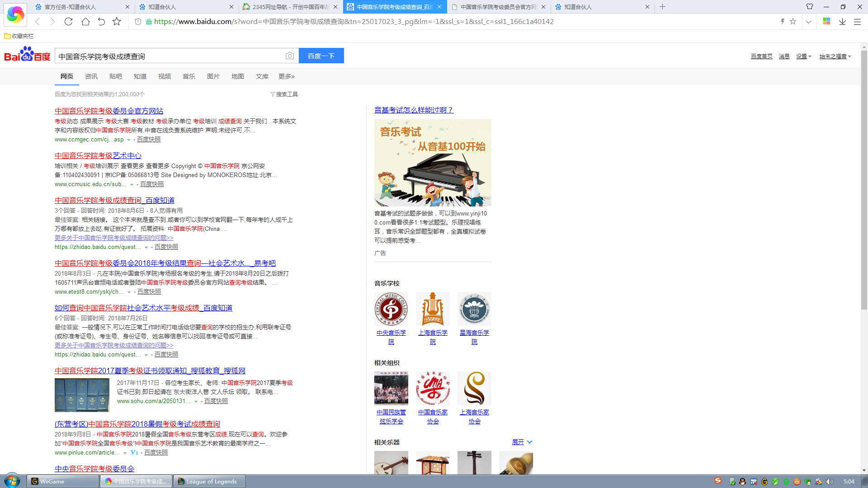The height and width of the screenshot is (488, 868).
Task: Open the dropdown arrow beside www.ccmgec.com result
Action: click(x=128, y=140)
